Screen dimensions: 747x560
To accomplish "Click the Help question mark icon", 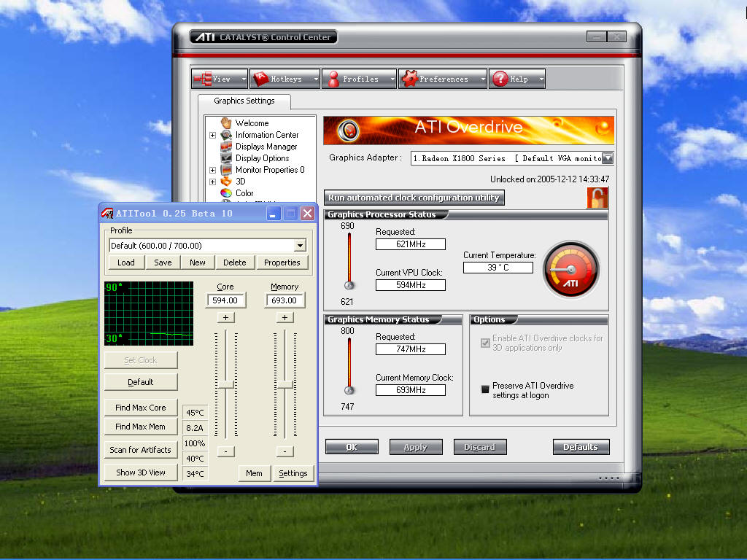I will (500, 79).
